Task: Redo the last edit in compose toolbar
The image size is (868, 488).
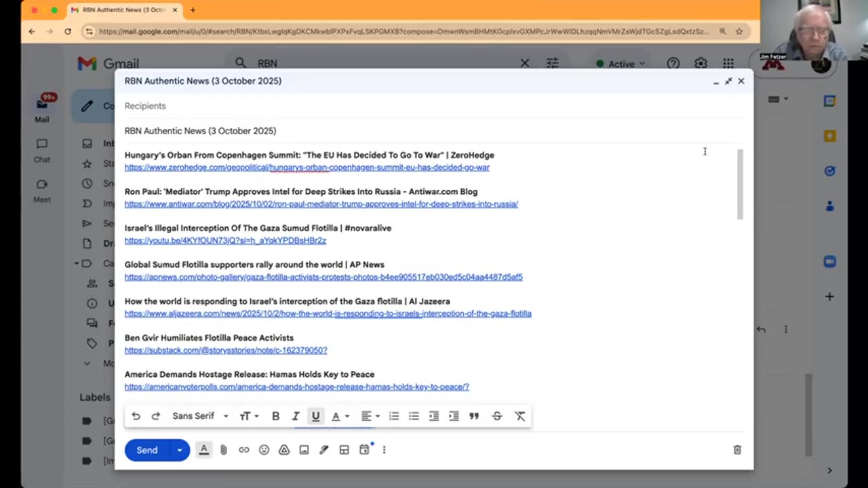Action: coord(155,416)
